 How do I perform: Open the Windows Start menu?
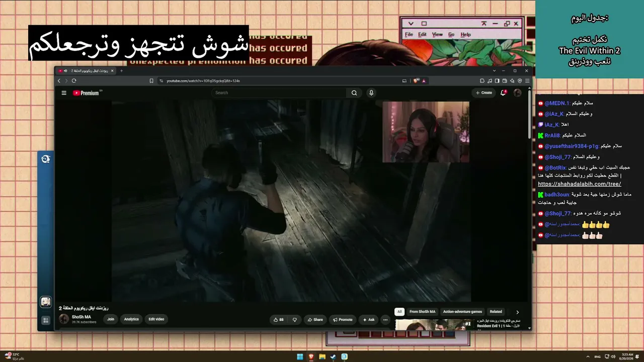pyautogui.click(x=300, y=357)
